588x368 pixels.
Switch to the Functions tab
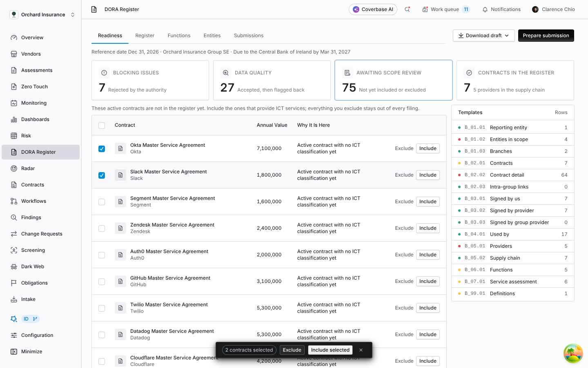(179, 36)
